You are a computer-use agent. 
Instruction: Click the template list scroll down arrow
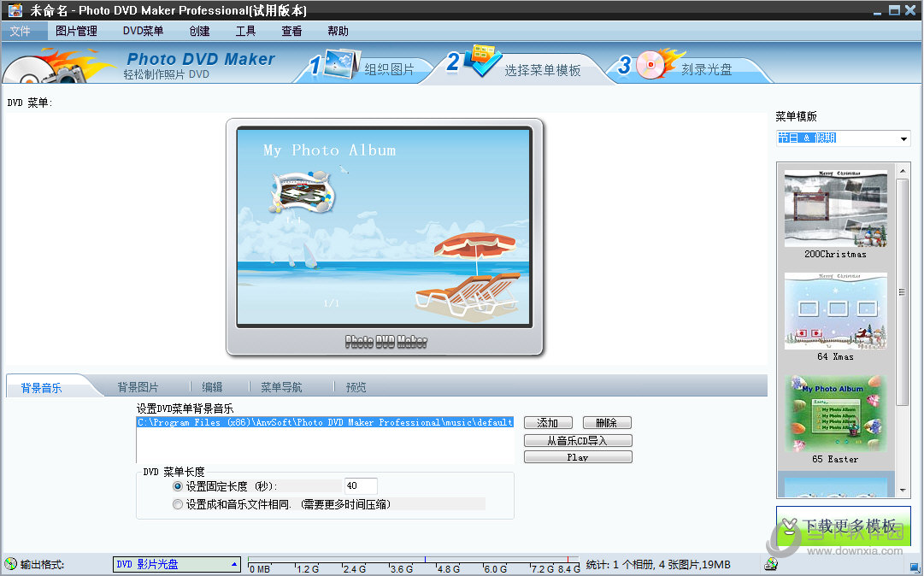click(x=902, y=490)
